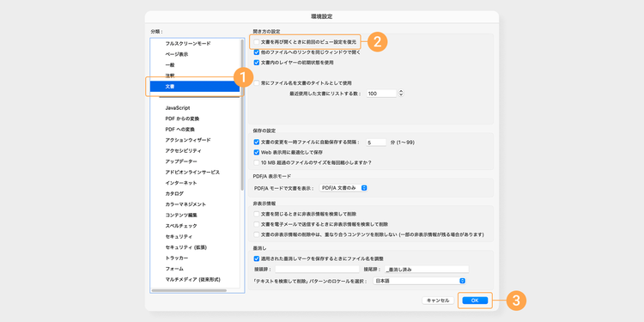Viewport: 644px width, 322px height.
Task: Click the キャンセル button
Action: pos(438,301)
